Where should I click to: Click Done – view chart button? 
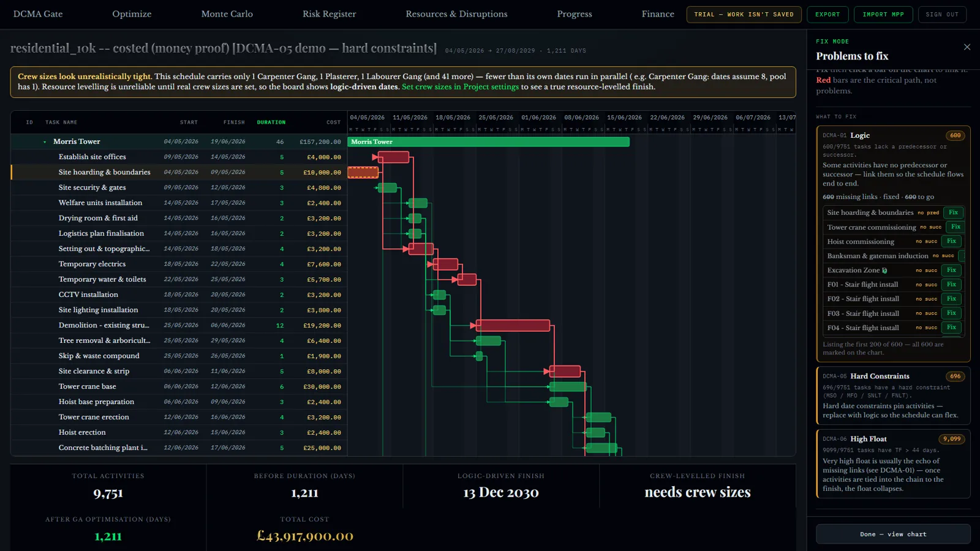coord(893,534)
